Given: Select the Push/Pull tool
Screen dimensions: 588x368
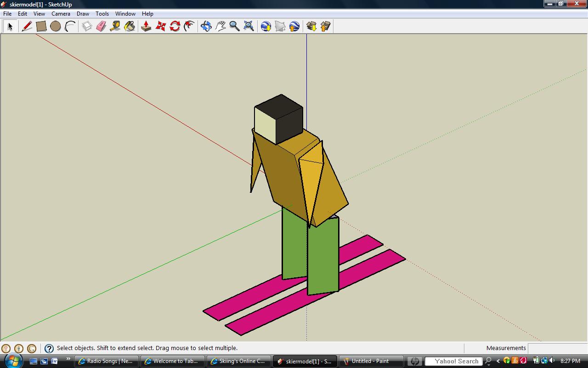Looking at the screenshot, I should pyautogui.click(x=146, y=26).
